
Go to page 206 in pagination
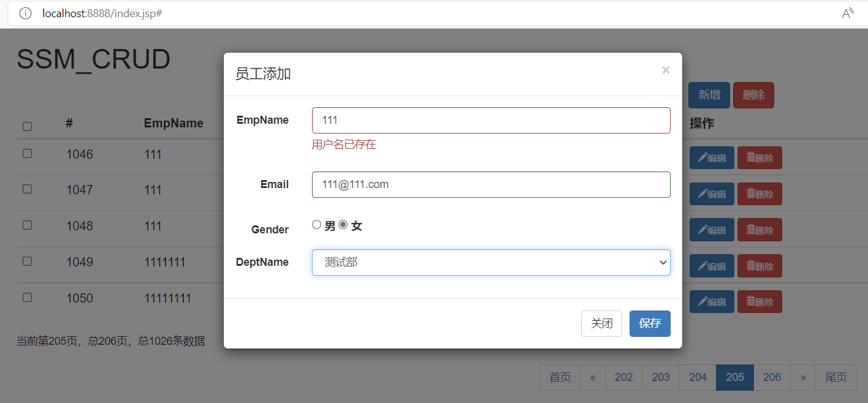click(772, 377)
